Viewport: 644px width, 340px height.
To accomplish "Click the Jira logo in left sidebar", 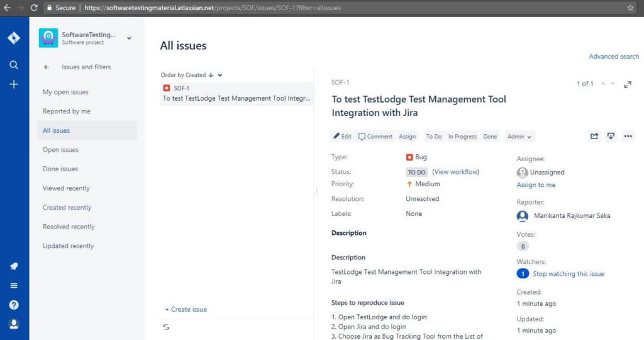I will (14, 38).
